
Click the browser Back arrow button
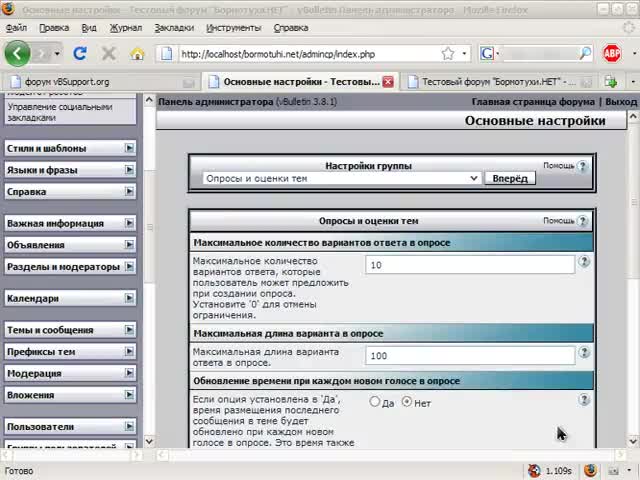18,53
